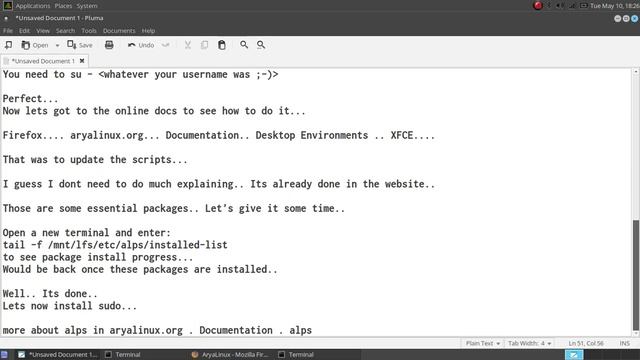This screenshot has height=360, width=640.
Task: Show desktop via bottom-left panel icon
Action: coord(4,355)
